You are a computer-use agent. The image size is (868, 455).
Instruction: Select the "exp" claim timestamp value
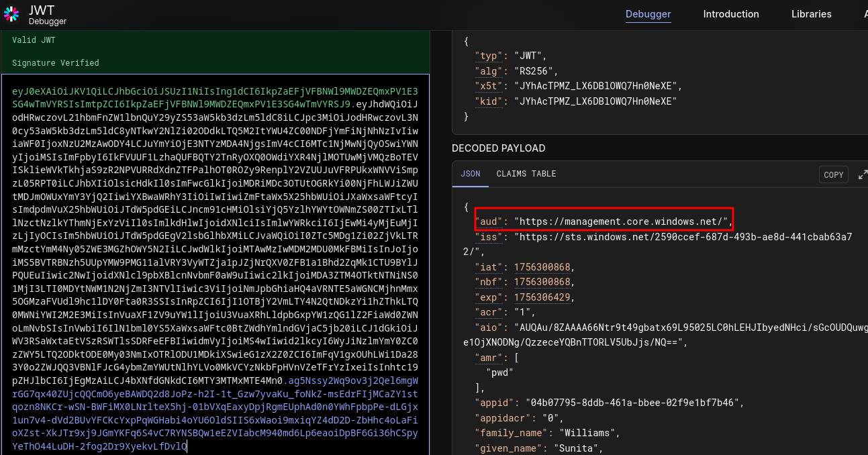[x=543, y=297]
